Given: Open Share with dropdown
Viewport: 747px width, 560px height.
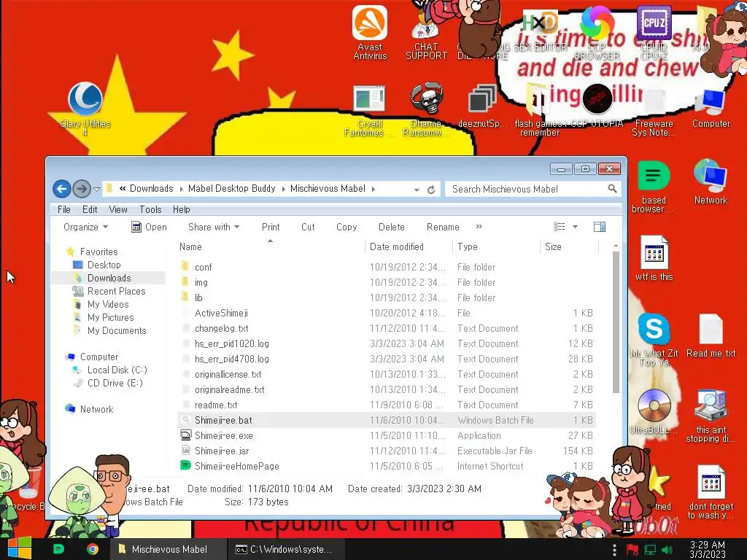Looking at the screenshot, I should point(214,227).
